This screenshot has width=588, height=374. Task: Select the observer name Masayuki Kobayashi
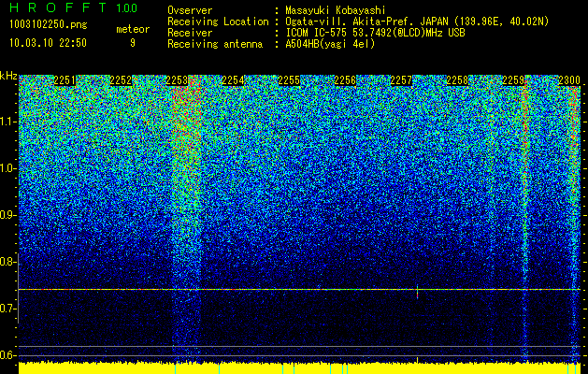pos(336,10)
